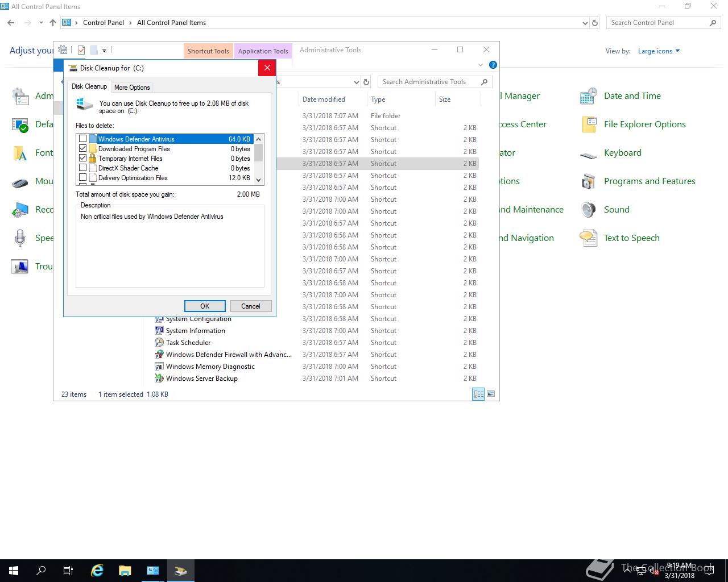
Task: Switch to More Options tab
Action: 132,88
